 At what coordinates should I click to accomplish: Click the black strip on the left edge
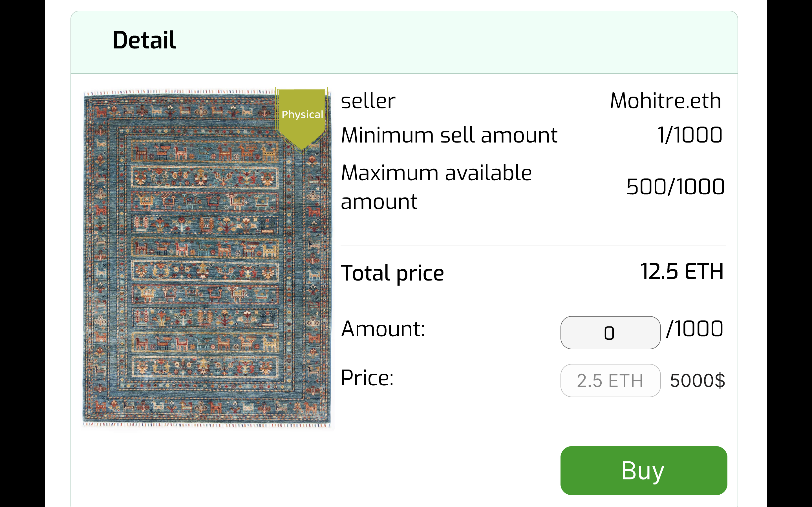[22, 253]
